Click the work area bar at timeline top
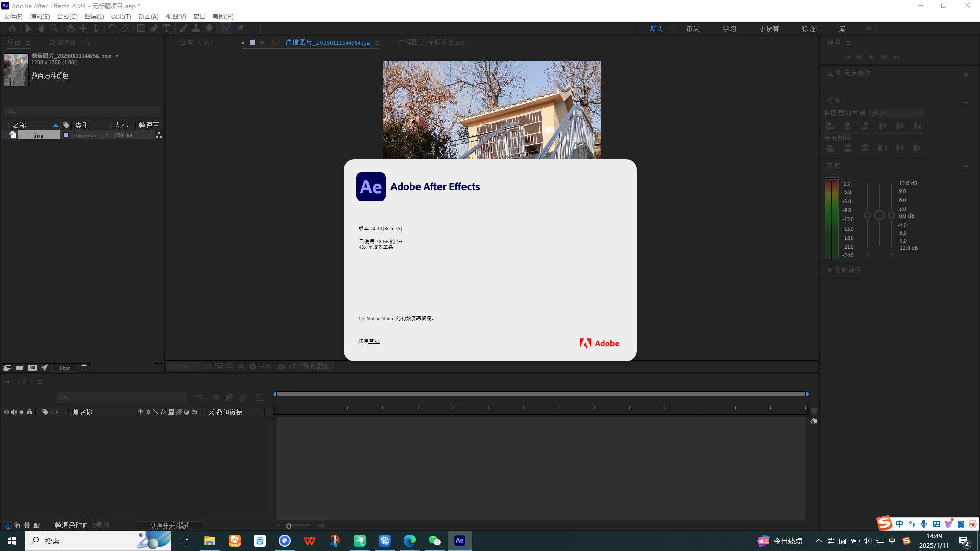This screenshot has height=551, width=980. 541,394
